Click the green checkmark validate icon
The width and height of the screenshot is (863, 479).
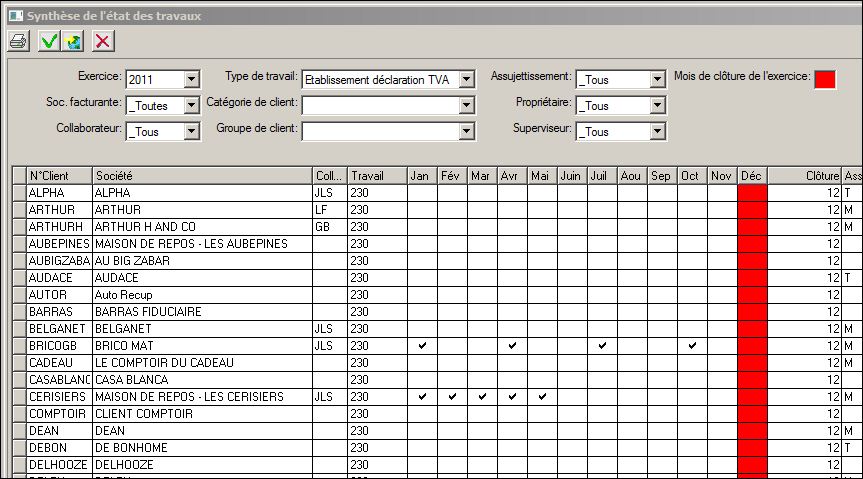48,41
